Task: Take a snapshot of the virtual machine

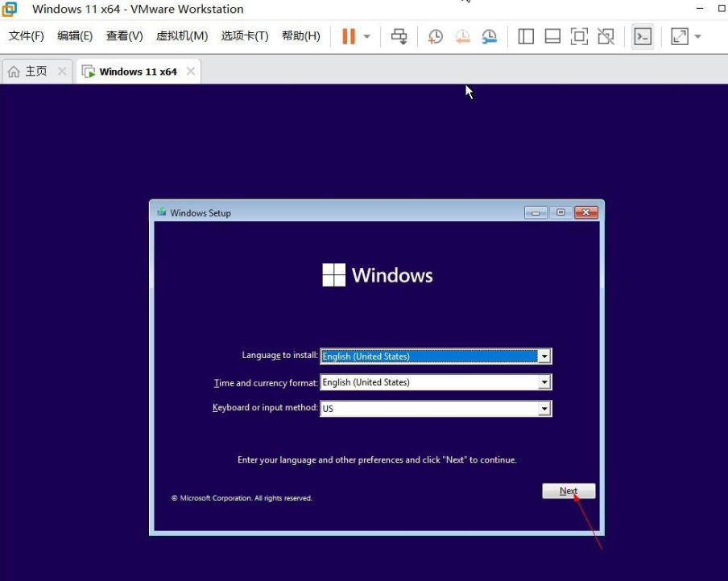Action: point(436,36)
